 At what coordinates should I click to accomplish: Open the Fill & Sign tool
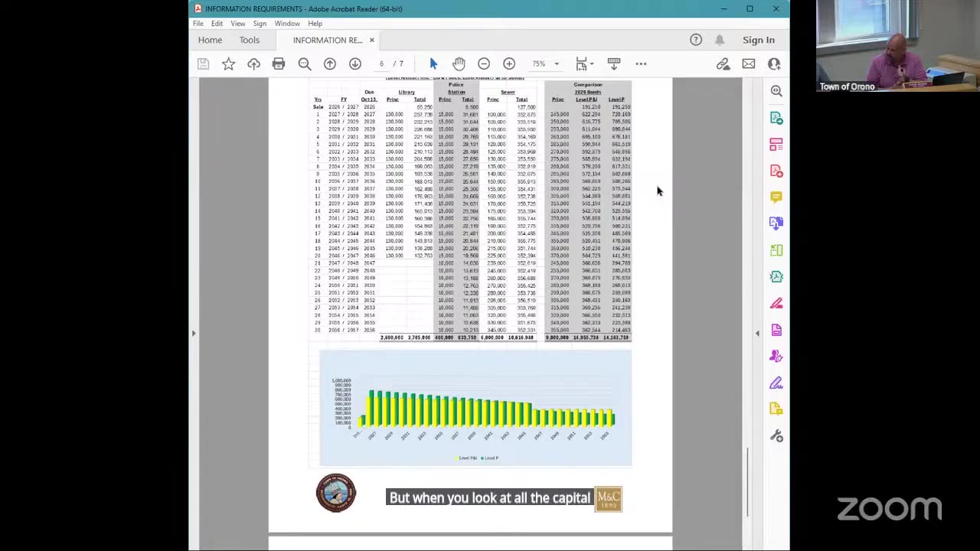(x=776, y=383)
